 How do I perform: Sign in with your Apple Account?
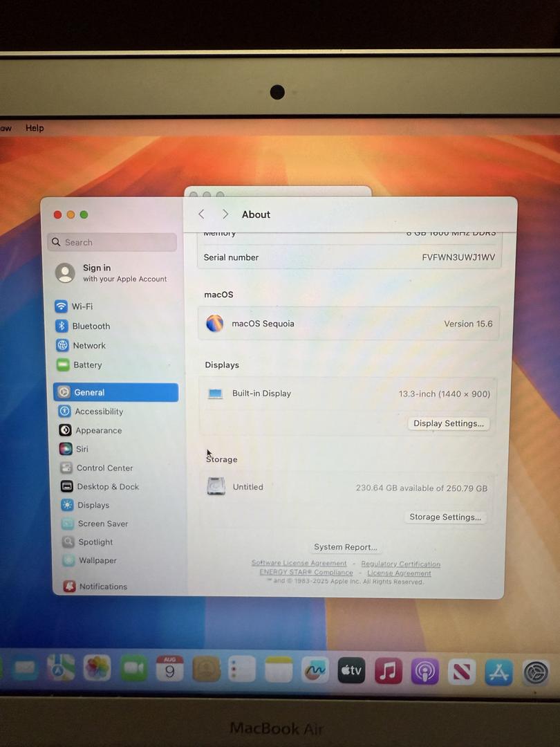pyautogui.click(x=112, y=273)
